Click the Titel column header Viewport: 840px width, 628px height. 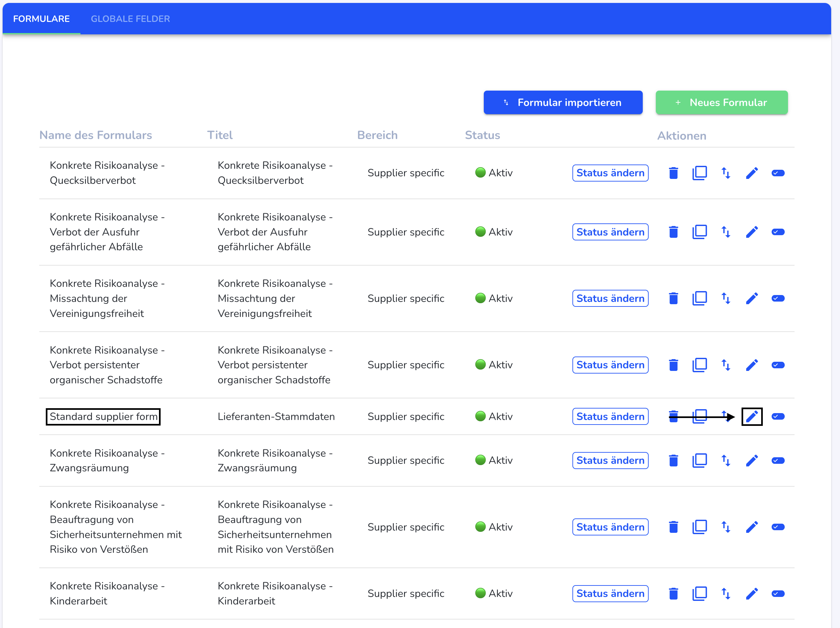[x=220, y=135]
